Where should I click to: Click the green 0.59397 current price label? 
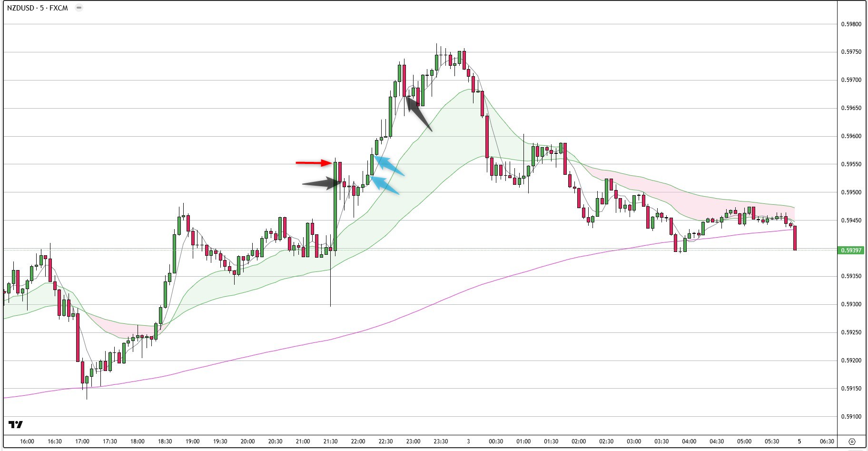coord(850,250)
